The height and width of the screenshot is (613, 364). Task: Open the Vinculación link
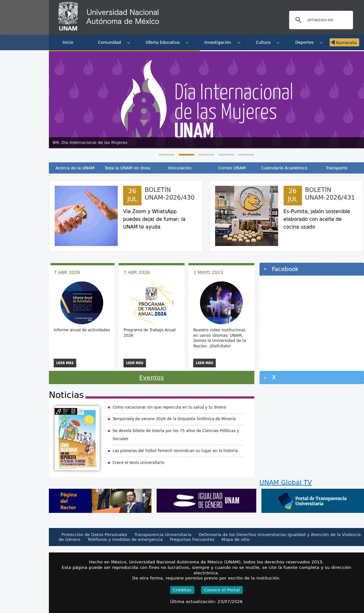click(x=179, y=168)
